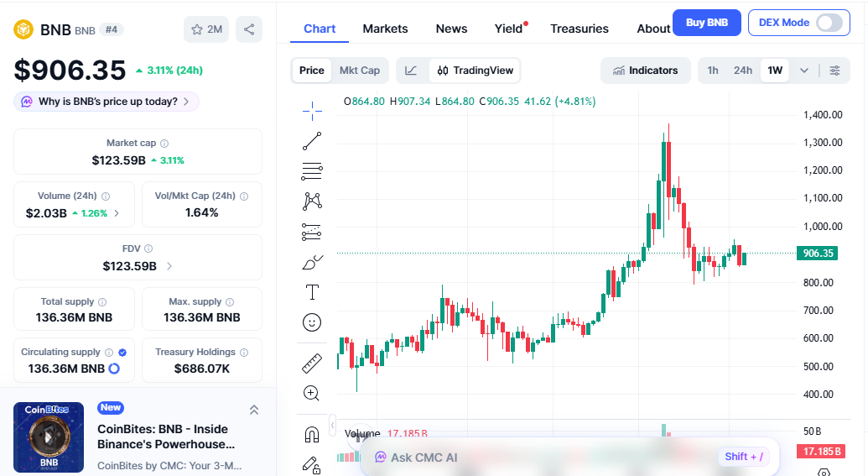
Task: Click the CoinBites BNB thumbnail
Action: [49, 437]
